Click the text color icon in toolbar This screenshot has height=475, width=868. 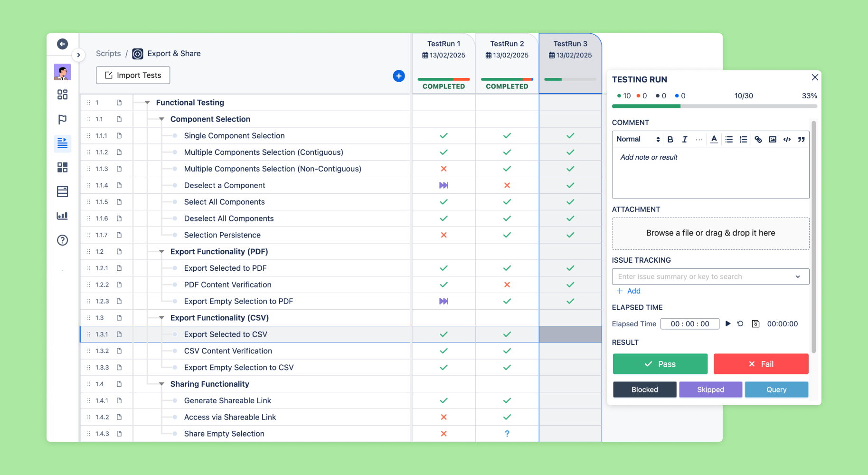(714, 139)
